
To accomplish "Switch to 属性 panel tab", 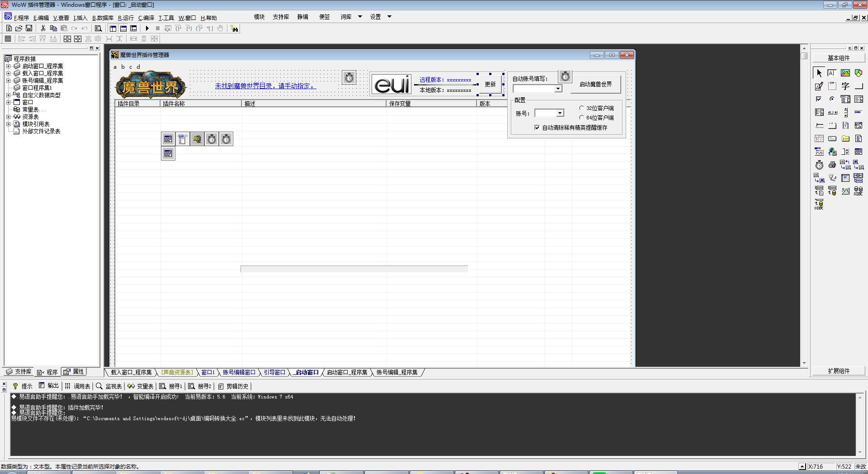I will click(74, 372).
